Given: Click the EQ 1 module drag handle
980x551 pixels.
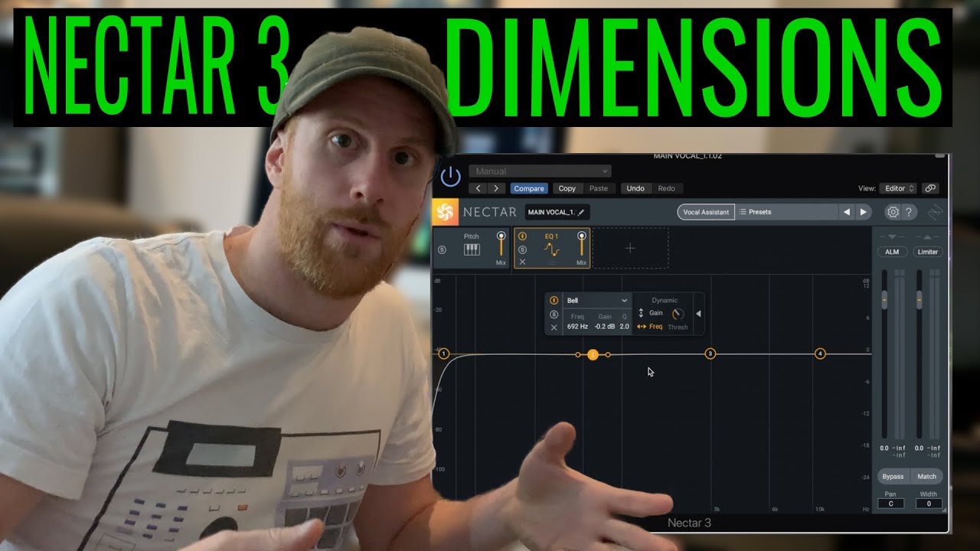Looking at the screenshot, I should 552,262.
